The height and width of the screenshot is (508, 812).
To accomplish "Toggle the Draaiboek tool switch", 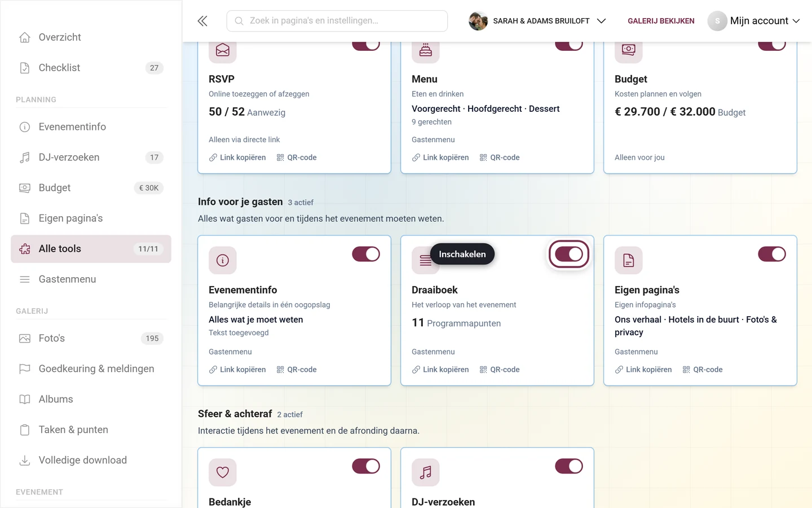I will tap(569, 255).
